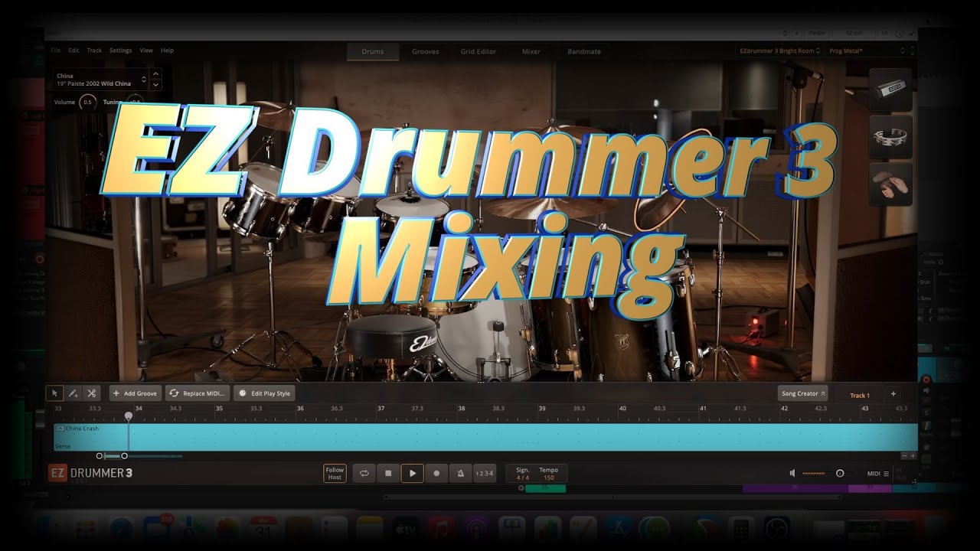Toggle the 1234 count-in
The width and height of the screenshot is (980, 551).
485,474
